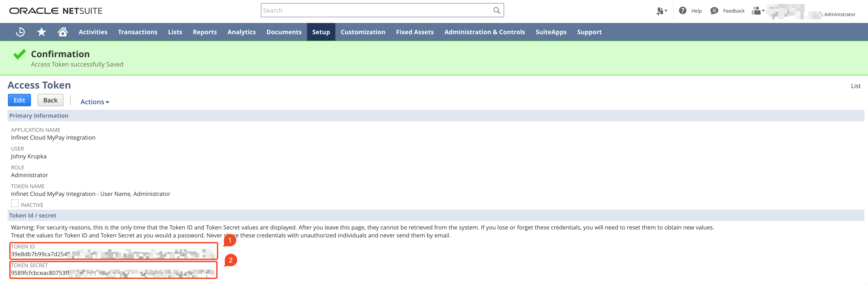The height and width of the screenshot is (284, 868).
Task: Click the Help question mark icon
Action: click(682, 11)
